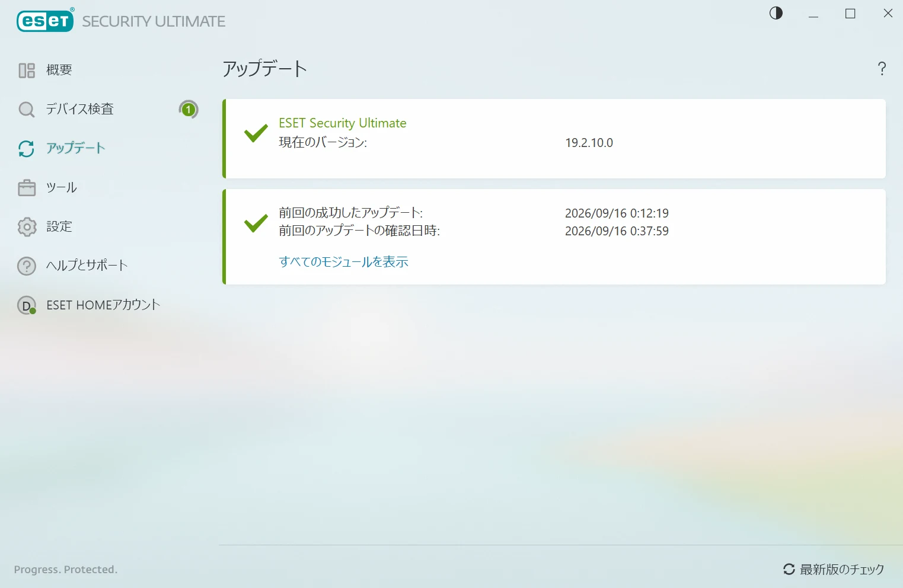Maximize the ESET window

tap(850, 14)
